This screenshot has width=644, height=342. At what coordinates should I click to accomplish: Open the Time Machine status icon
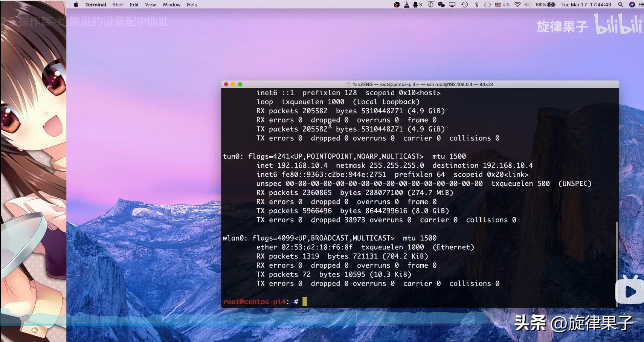pyautogui.click(x=464, y=5)
